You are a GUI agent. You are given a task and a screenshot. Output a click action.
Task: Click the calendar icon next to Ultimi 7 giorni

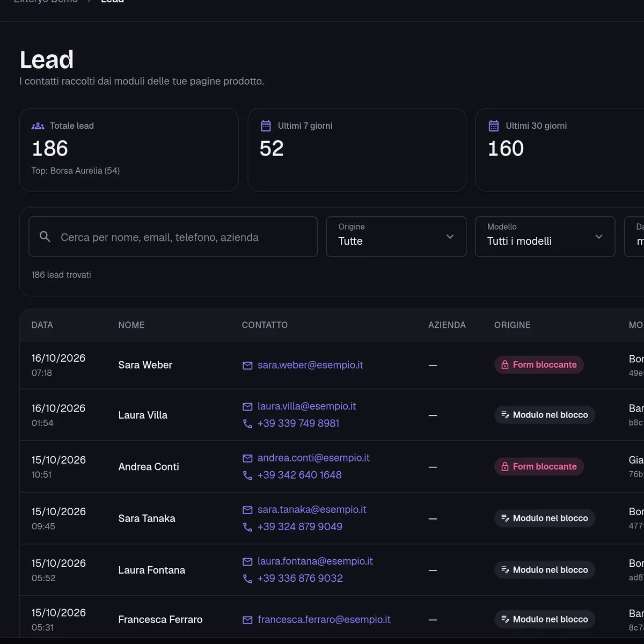coord(266,126)
